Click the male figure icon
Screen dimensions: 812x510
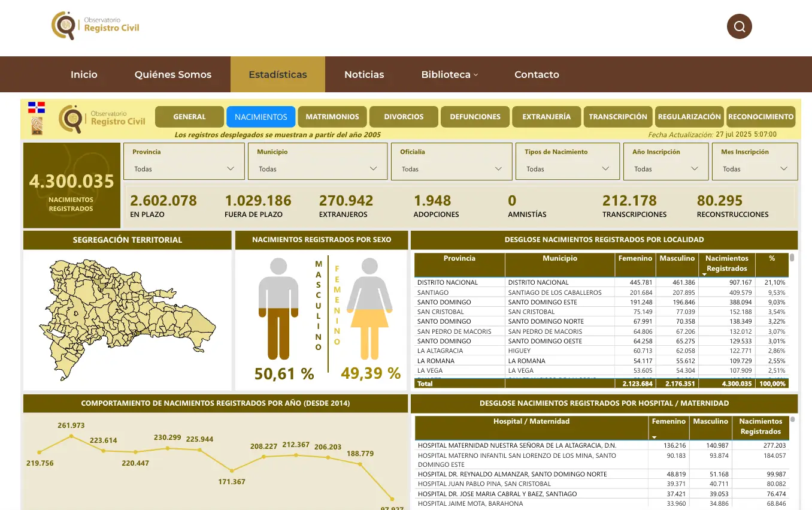tap(278, 309)
